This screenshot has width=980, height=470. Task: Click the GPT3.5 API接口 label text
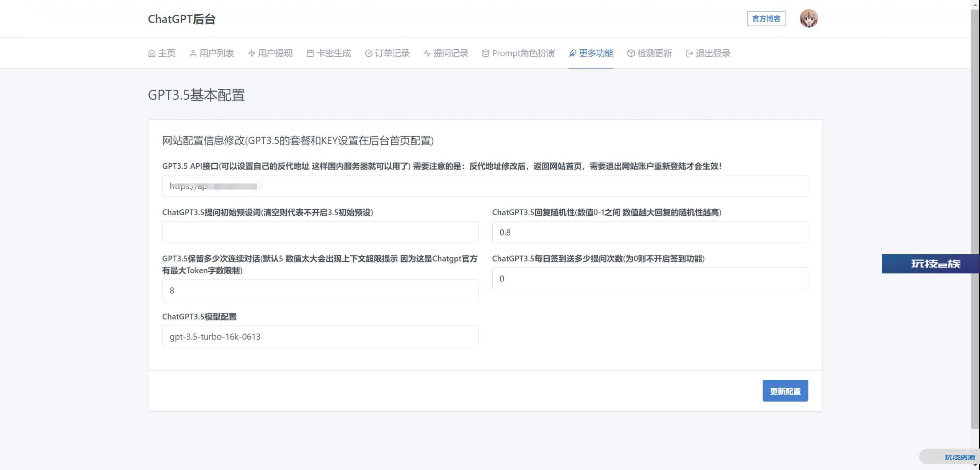click(442, 166)
